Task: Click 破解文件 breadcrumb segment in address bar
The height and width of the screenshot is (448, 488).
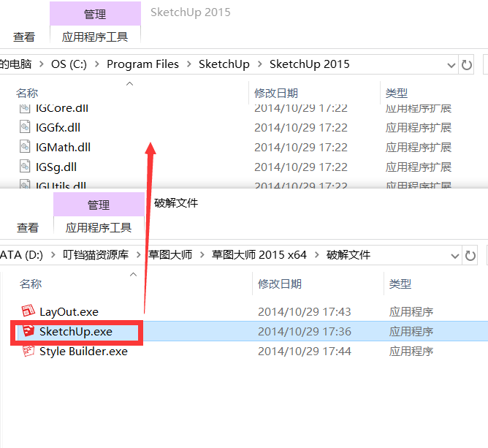Action: 348,255
